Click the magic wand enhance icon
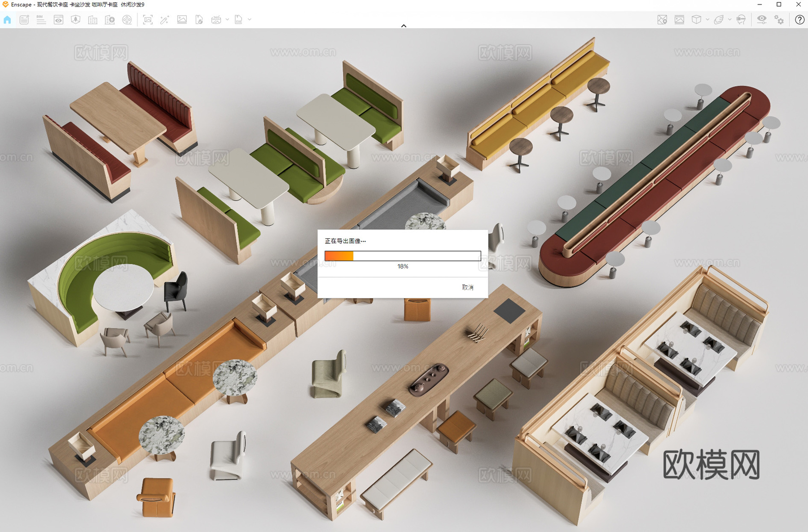 tap(165, 20)
